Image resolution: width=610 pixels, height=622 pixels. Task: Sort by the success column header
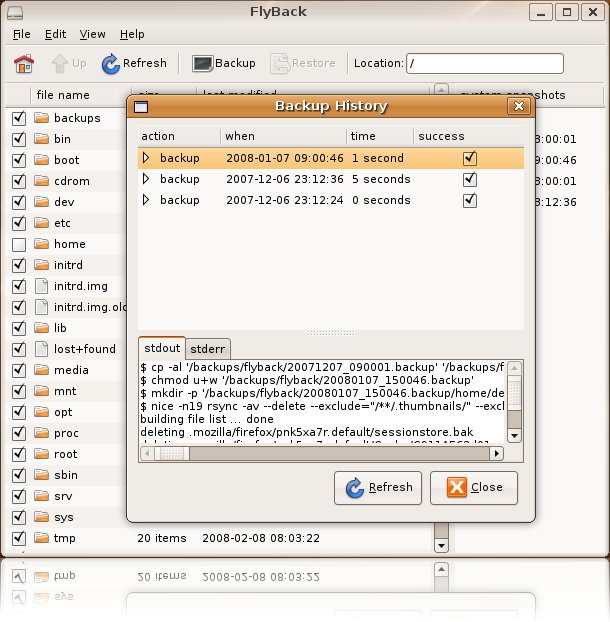point(468,136)
